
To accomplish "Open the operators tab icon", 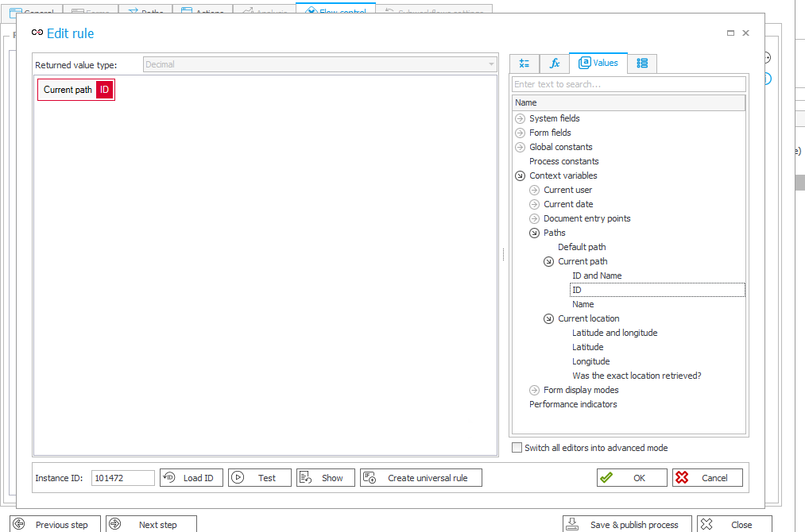I will [524, 64].
